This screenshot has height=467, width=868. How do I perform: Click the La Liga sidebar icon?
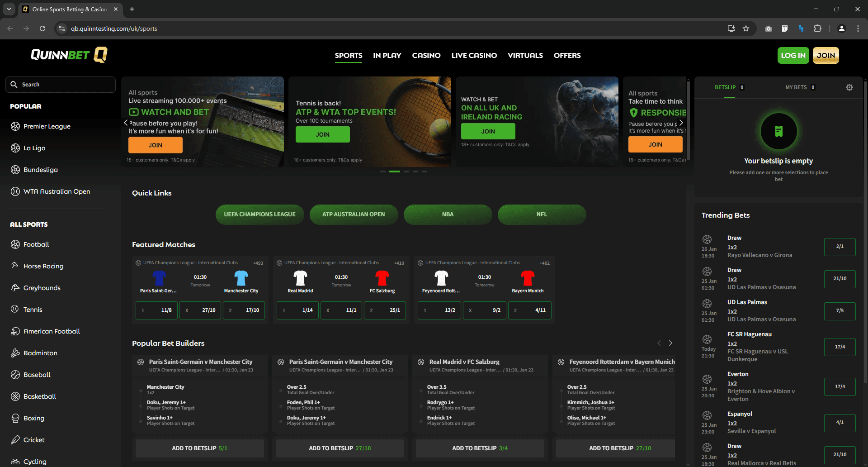pyautogui.click(x=15, y=148)
